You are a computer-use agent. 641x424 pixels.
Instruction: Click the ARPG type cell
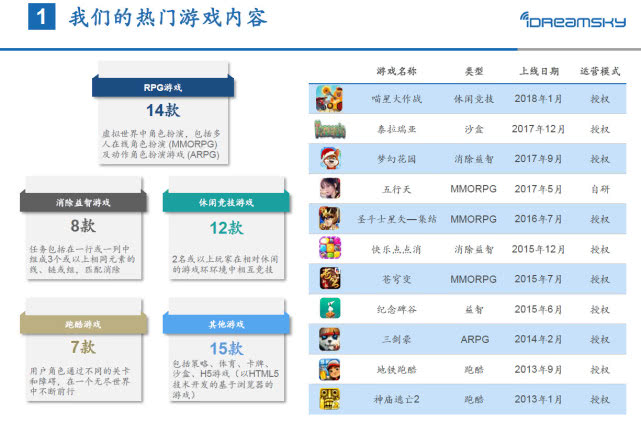(x=474, y=339)
